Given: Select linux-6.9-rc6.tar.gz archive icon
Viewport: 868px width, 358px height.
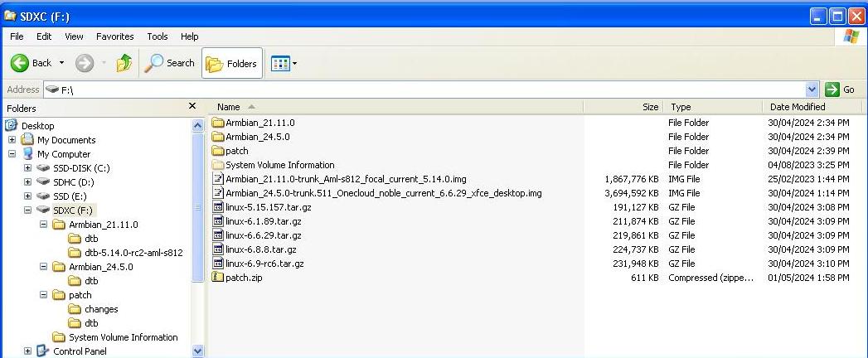Looking at the screenshot, I should [218, 264].
